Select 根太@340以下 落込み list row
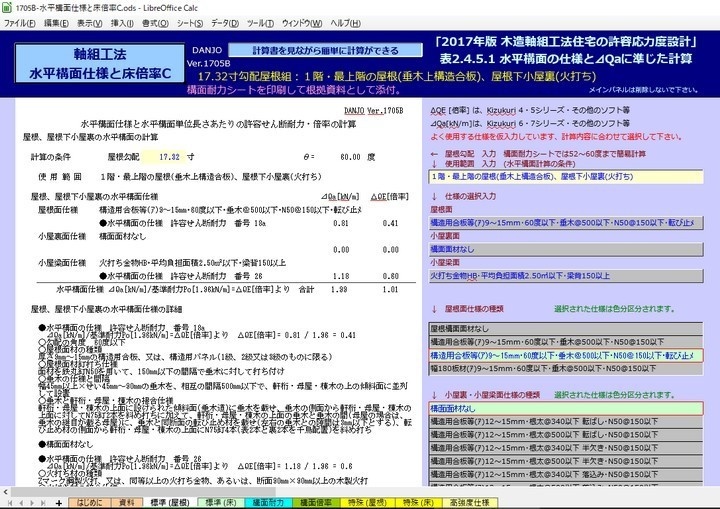Image resolution: width=720 pixels, height=509 pixels. pos(566,475)
